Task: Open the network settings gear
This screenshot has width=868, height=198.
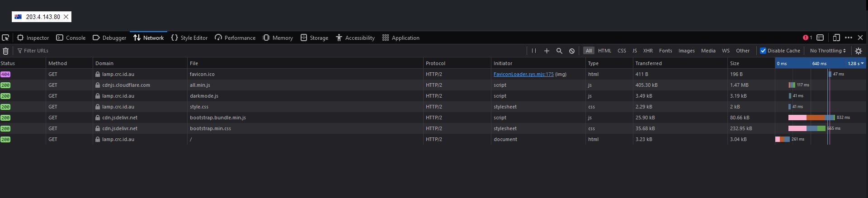Action: point(859,51)
